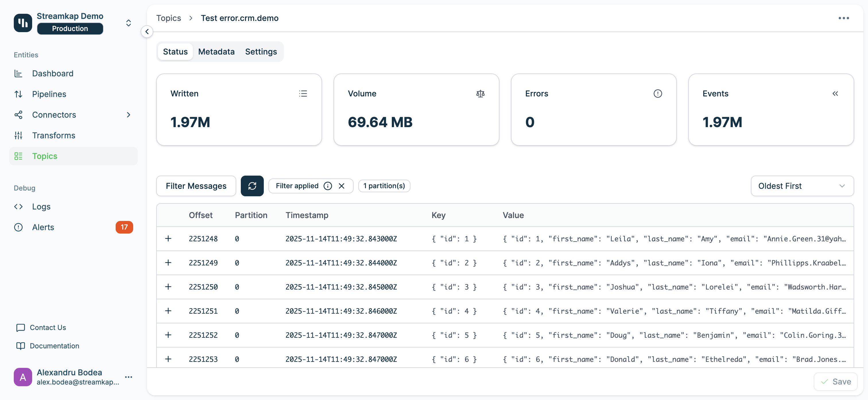The image size is (868, 400).
Task: Switch the Streamkap Demo environment selector
Action: 128,23
